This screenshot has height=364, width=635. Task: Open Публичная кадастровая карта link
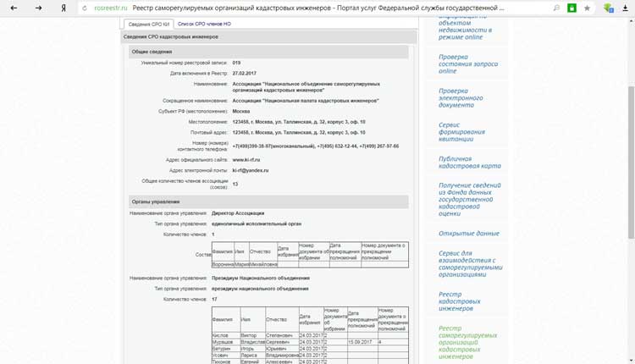469,163
